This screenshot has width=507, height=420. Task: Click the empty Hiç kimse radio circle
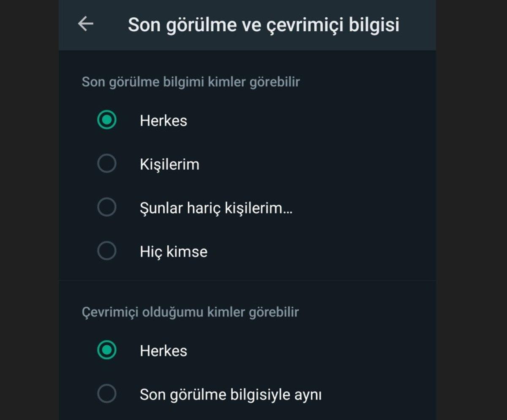click(106, 252)
